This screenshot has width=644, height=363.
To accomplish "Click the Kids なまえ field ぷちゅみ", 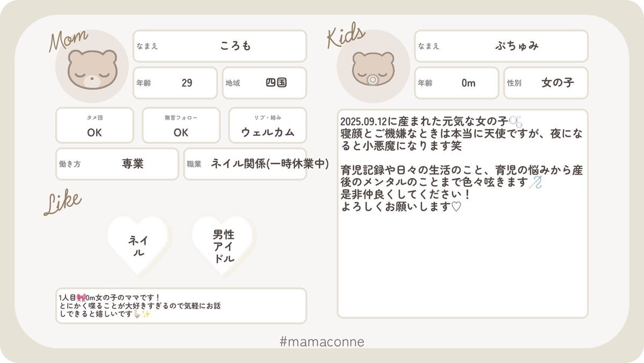I will point(501,46).
